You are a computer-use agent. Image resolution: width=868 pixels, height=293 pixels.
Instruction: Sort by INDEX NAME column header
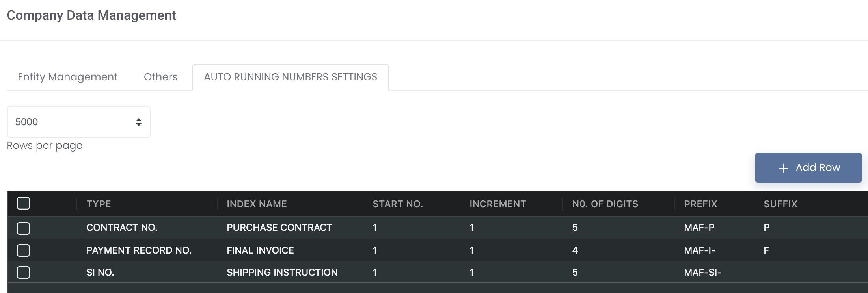point(257,204)
